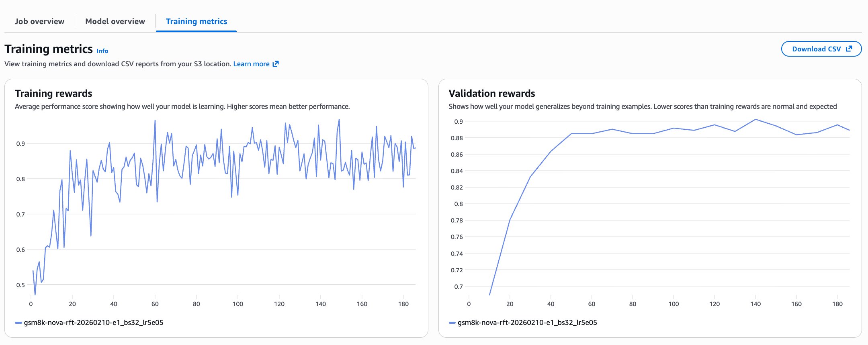Open the Learn more link
This screenshot has width=868, height=345.
[x=251, y=64]
